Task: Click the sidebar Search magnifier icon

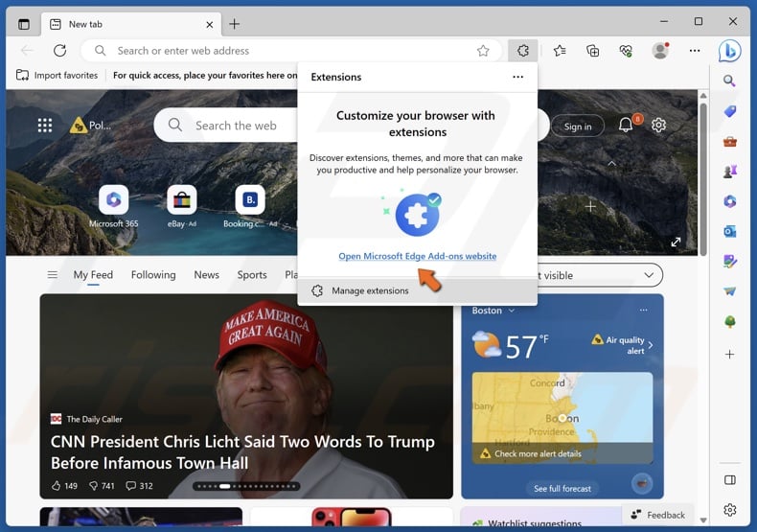Action: click(x=729, y=81)
